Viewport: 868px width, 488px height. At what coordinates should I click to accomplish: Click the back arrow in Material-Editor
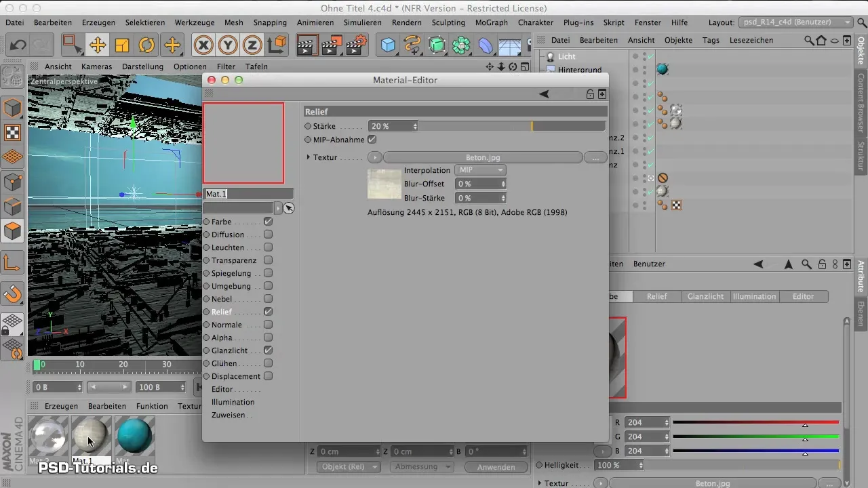click(x=544, y=94)
